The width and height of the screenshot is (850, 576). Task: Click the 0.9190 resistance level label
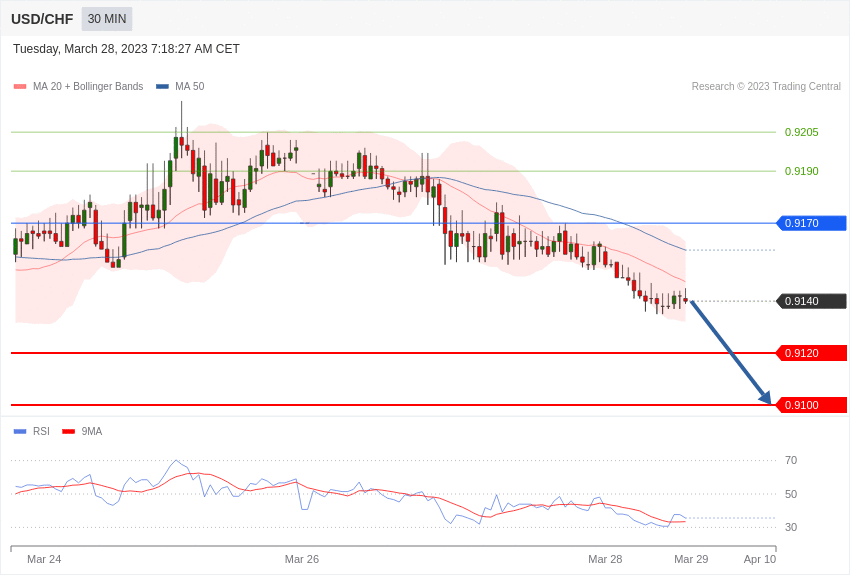pos(802,171)
